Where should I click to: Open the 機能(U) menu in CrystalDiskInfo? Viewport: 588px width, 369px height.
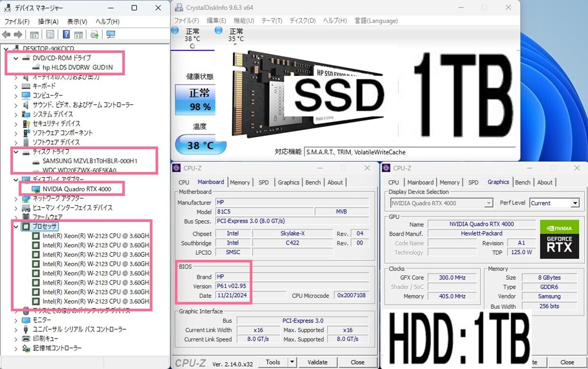click(244, 21)
